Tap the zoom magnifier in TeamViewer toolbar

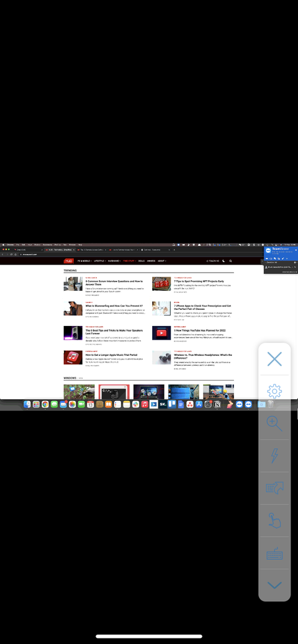tap(274, 423)
